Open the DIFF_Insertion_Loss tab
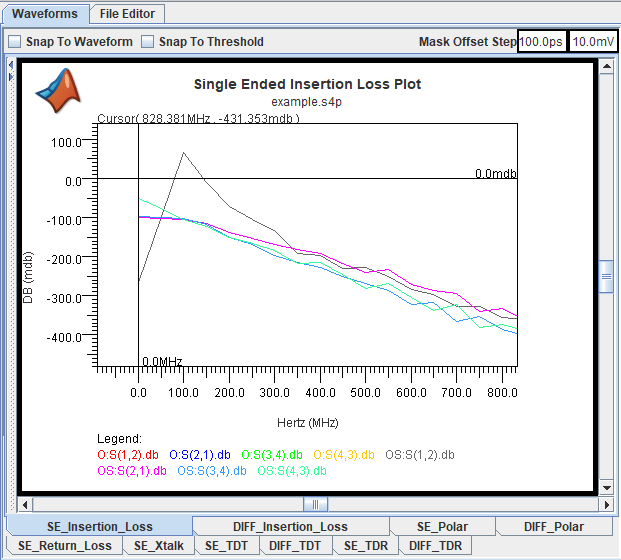Screen dimensions: 621x560 tap(290, 526)
